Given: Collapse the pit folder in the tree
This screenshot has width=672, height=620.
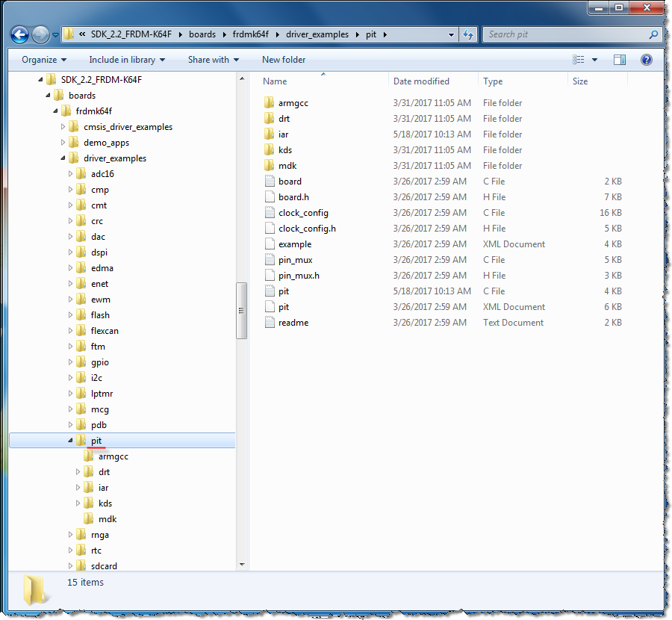Looking at the screenshot, I should click(x=72, y=440).
